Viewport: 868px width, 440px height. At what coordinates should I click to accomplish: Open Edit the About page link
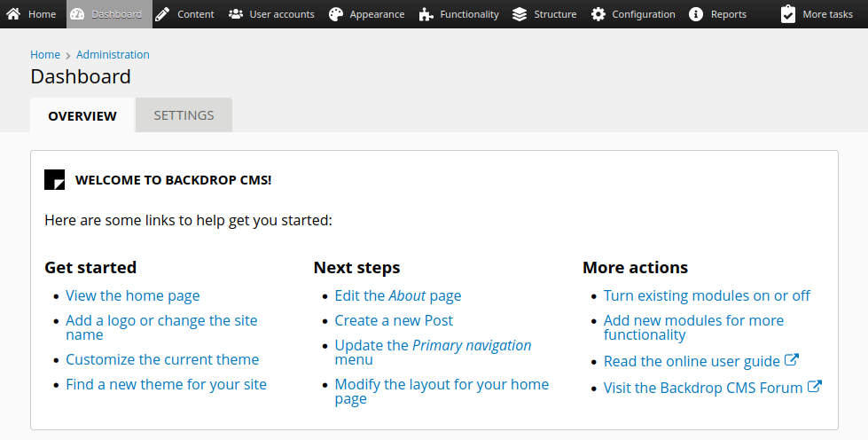(398, 296)
